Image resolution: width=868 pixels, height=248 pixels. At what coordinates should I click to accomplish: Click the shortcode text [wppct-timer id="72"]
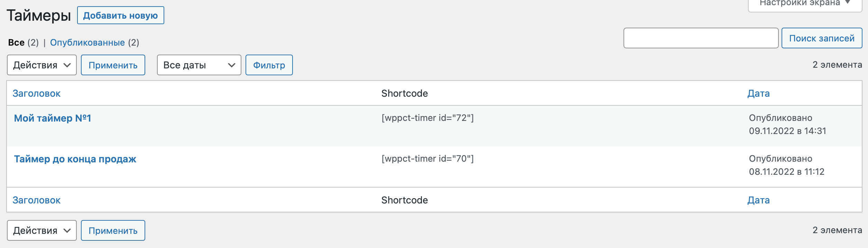pyautogui.click(x=427, y=117)
